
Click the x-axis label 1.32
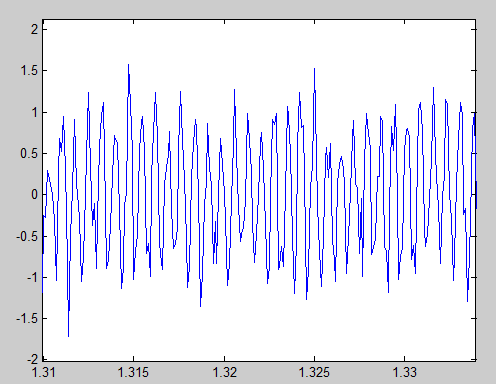[x=225, y=372]
